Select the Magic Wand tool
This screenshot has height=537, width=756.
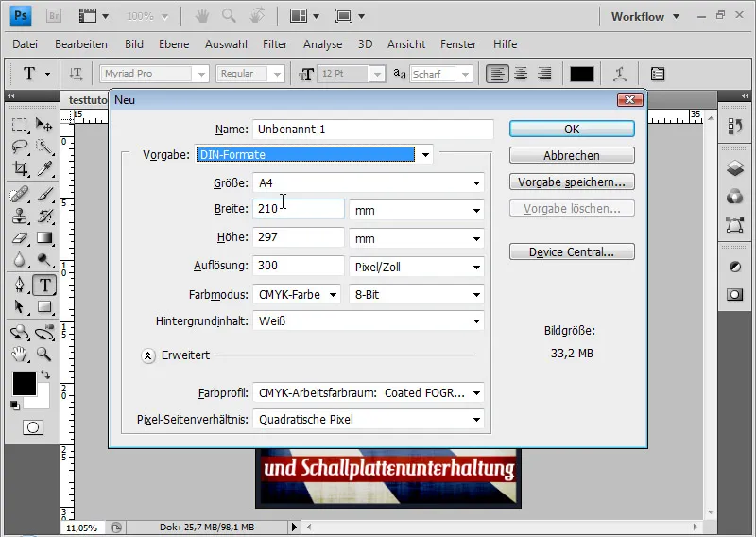(x=44, y=147)
